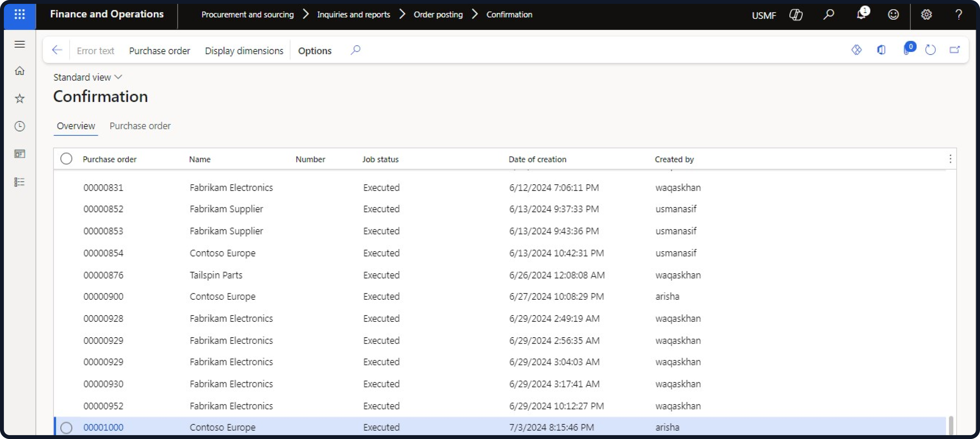Open settings gear

[926, 15]
